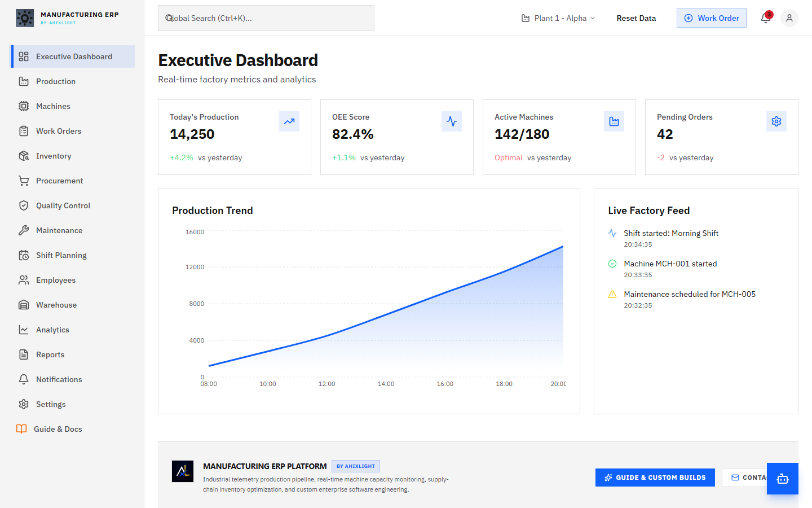
Task: Open notifications bell with red badge
Action: pos(766,18)
